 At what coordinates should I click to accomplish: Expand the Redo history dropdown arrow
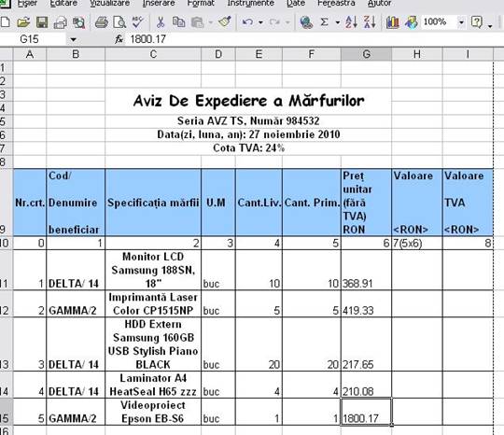pyautogui.click(x=287, y=22)
